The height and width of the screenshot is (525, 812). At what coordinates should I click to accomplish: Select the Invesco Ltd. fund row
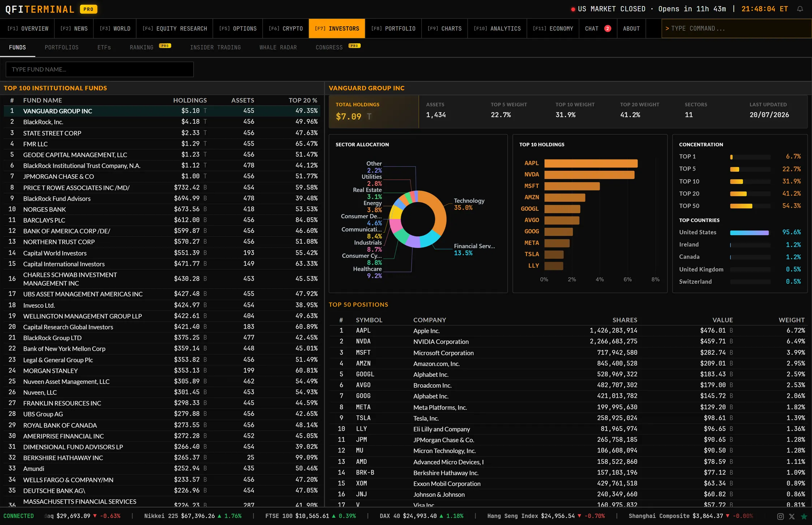[162, 305]
